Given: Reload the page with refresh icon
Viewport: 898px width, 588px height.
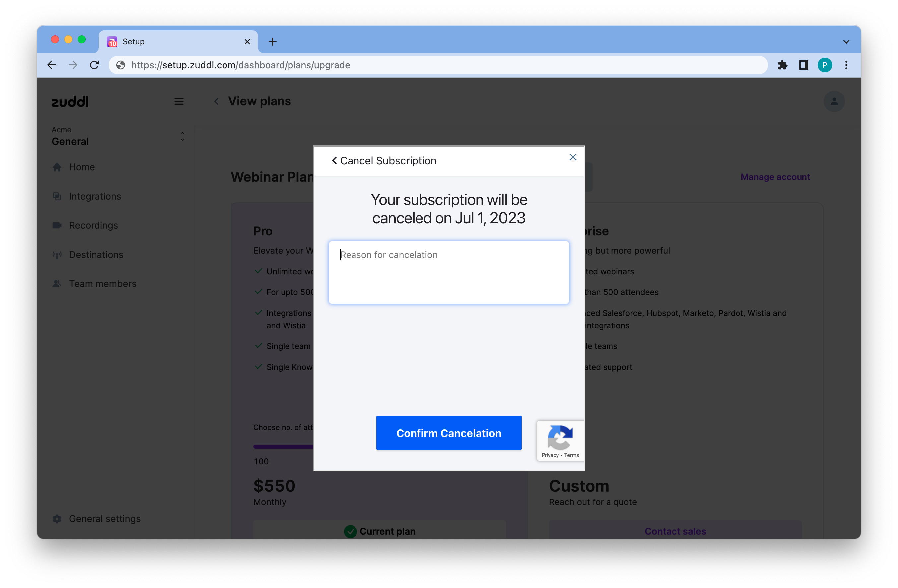Looking at the screenshot, I should tap(94, 65).
